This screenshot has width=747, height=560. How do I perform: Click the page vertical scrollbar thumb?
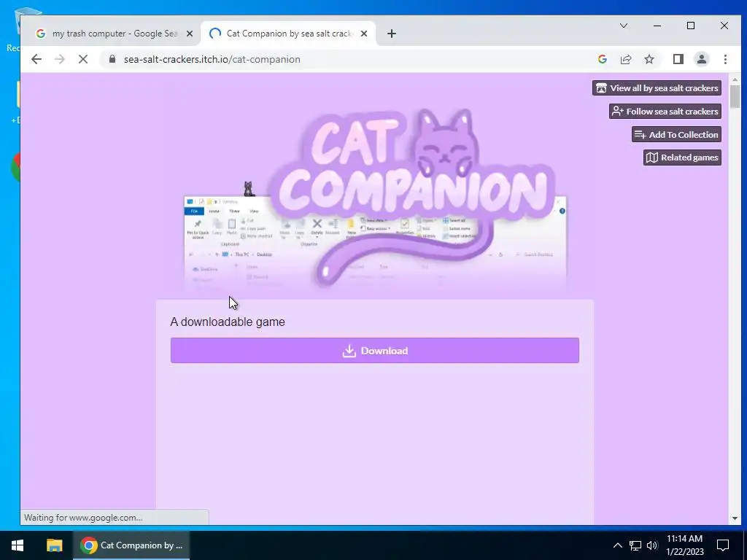(735, 96)
